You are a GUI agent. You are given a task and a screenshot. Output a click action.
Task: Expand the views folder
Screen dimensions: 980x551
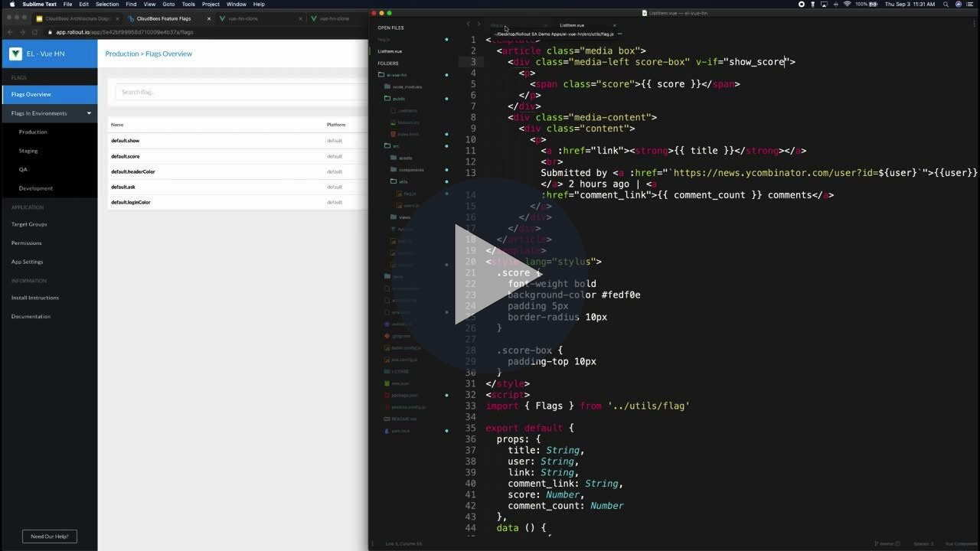click(400, 217)
